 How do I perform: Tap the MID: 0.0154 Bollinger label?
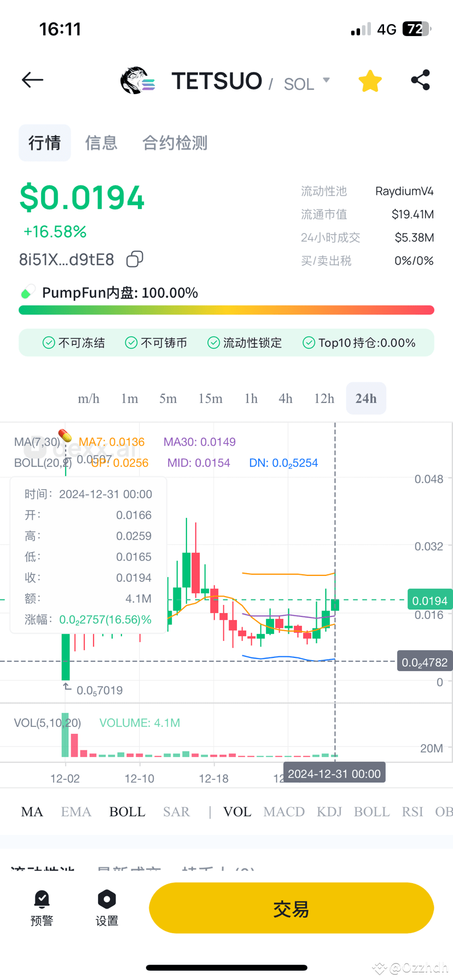click(199, 463)
